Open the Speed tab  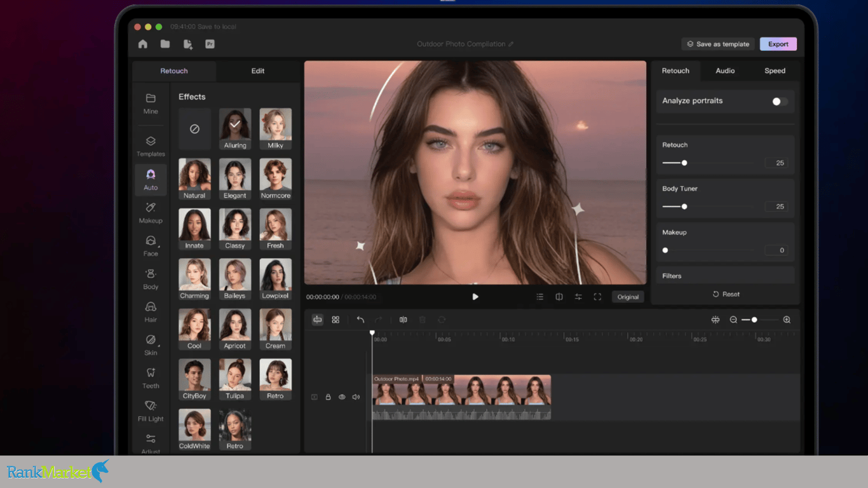click(775, 71)
